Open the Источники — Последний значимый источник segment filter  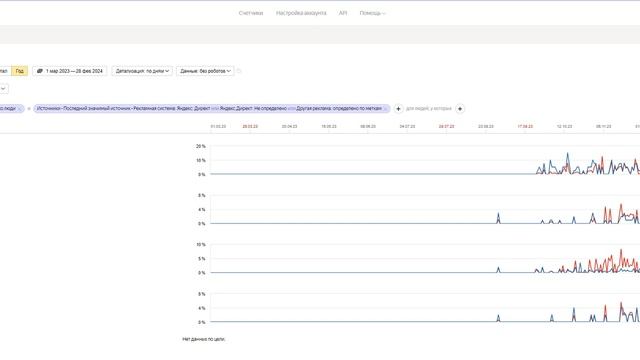coord(209,109)
